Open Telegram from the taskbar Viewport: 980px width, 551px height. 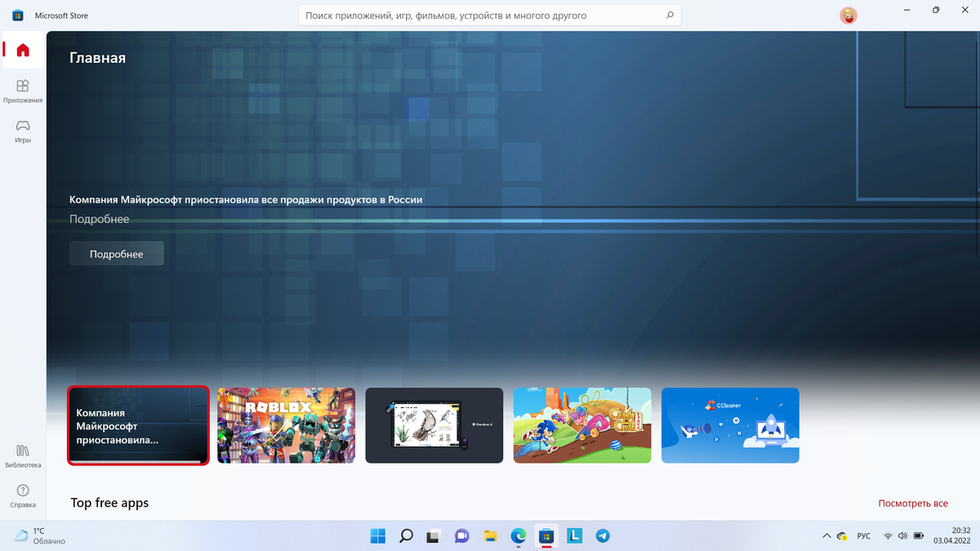603,535
